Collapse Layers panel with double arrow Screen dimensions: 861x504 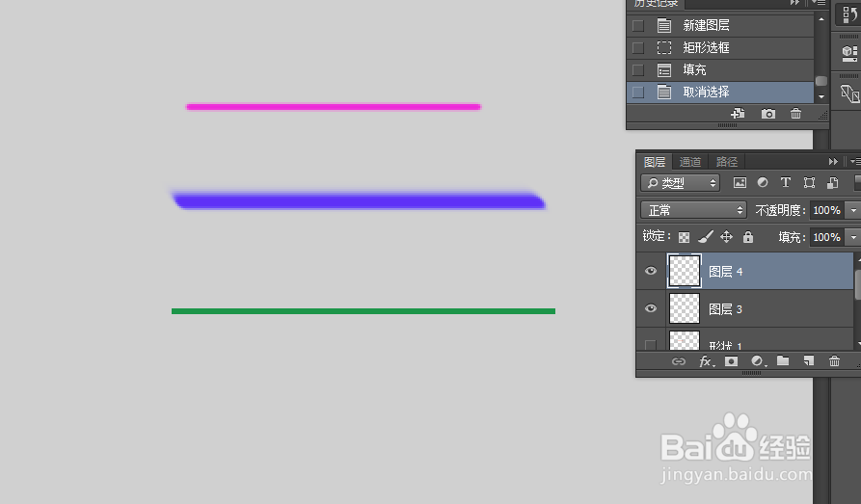[833, 161]
